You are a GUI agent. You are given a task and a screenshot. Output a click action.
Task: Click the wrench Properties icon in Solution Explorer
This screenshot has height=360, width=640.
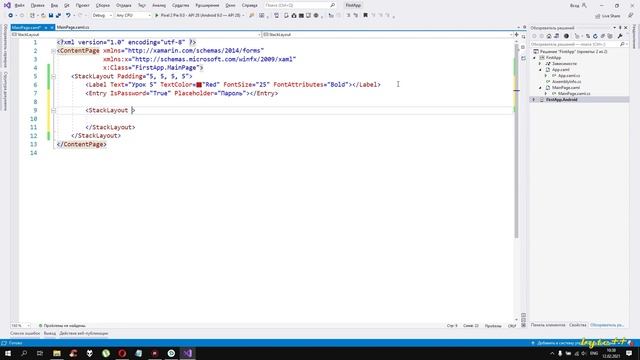620,36
